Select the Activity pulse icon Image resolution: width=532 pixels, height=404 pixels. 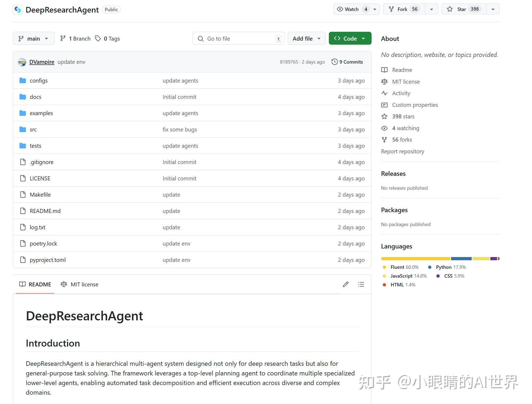(x=384, y=93)
